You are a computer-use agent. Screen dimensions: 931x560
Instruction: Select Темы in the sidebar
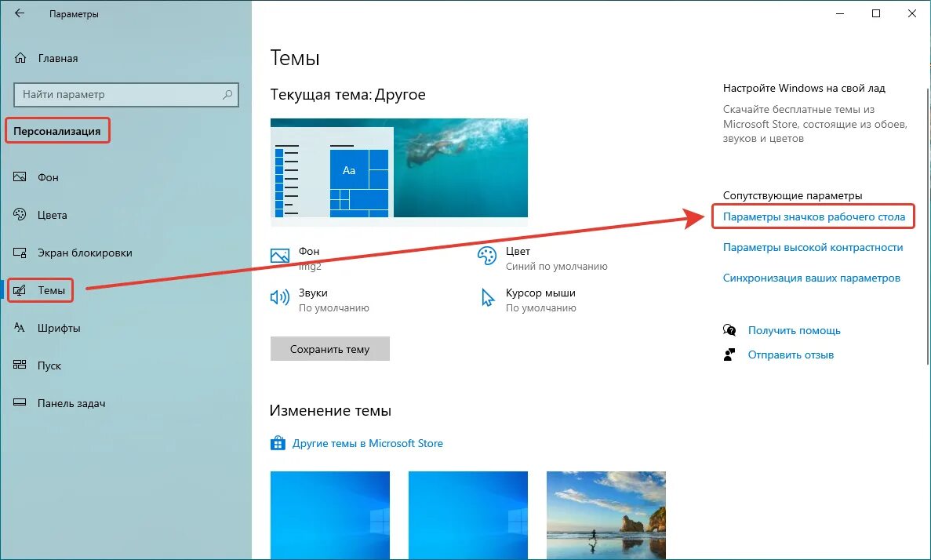51,290
